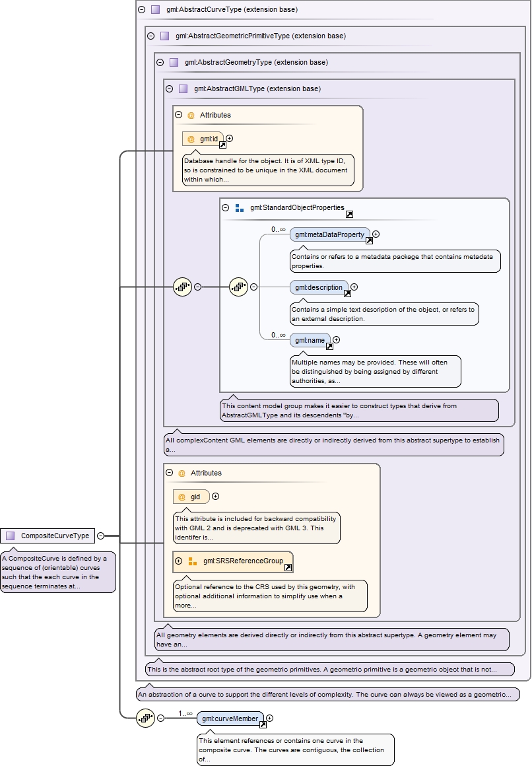Follow gml:curveMember reference arrow
This screenshot has width=532, height=768.
pos(263,724)
